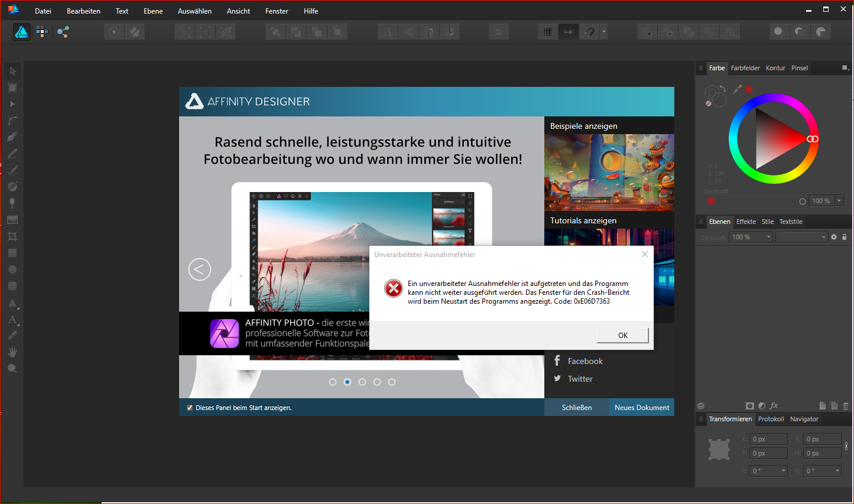This screenshot has width=854, height=504.
Task: Open the blend mode dropdown in Ebenen
Action: [x=801, y=237]
